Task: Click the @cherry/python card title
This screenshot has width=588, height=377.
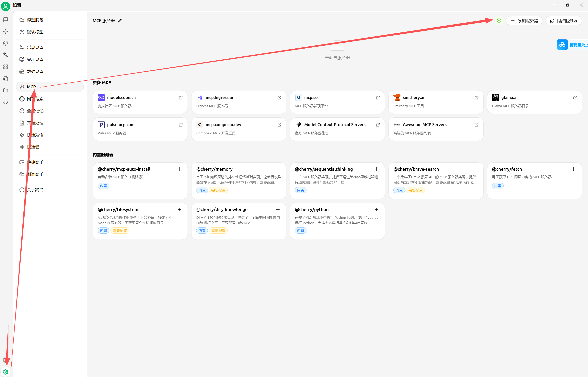Action: point(311,210)
